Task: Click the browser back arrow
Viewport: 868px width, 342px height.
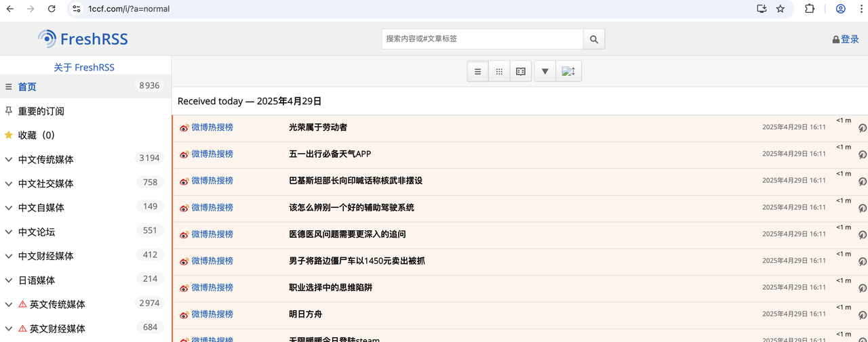Action: point(10,9)
